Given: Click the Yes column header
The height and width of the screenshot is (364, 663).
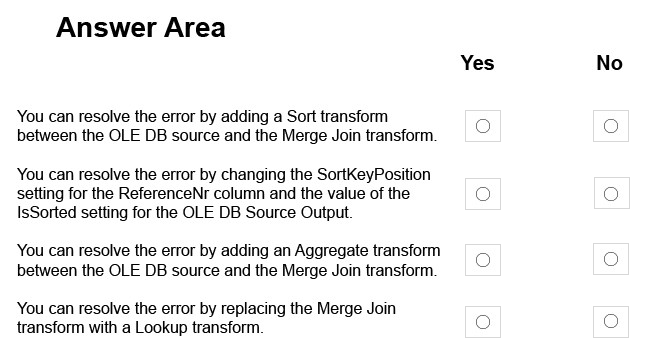Looking at the screenshot, I should (477, 63).
